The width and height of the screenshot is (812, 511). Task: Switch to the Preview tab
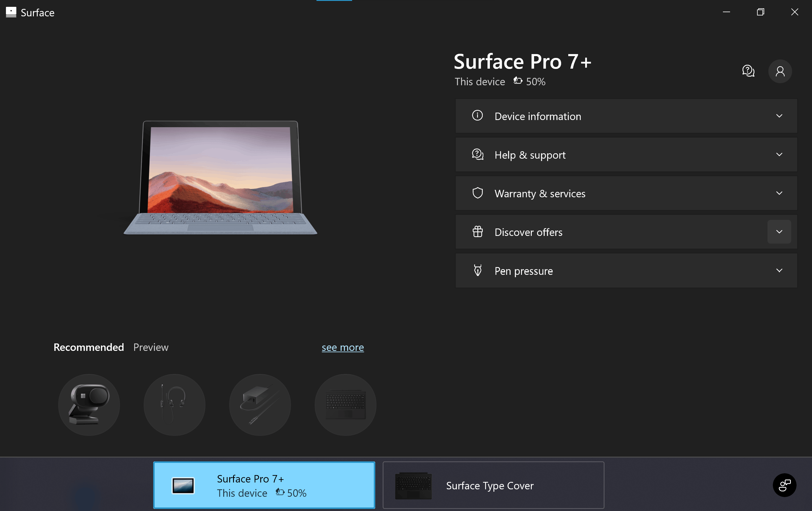[x=151, y=347]
